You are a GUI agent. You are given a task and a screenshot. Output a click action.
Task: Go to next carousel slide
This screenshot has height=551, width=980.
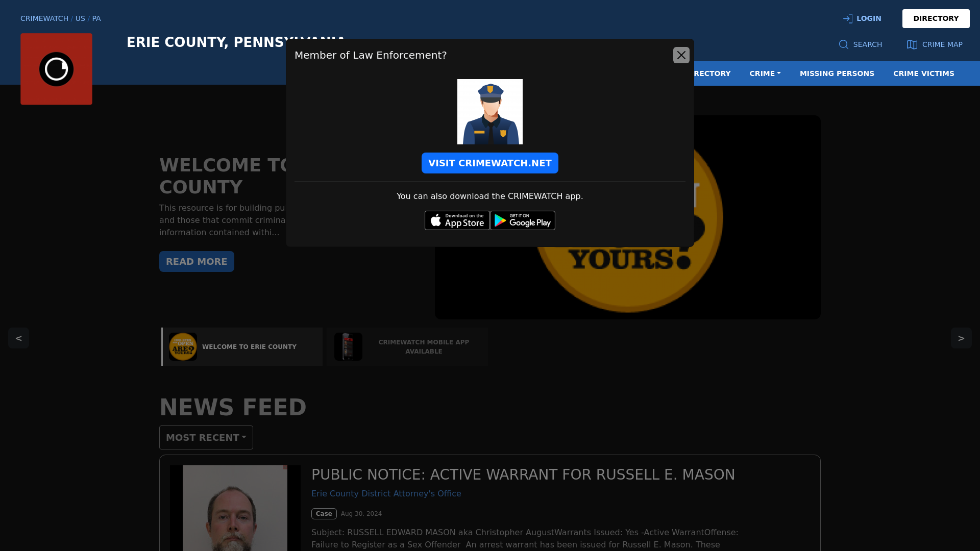[961, 338]
